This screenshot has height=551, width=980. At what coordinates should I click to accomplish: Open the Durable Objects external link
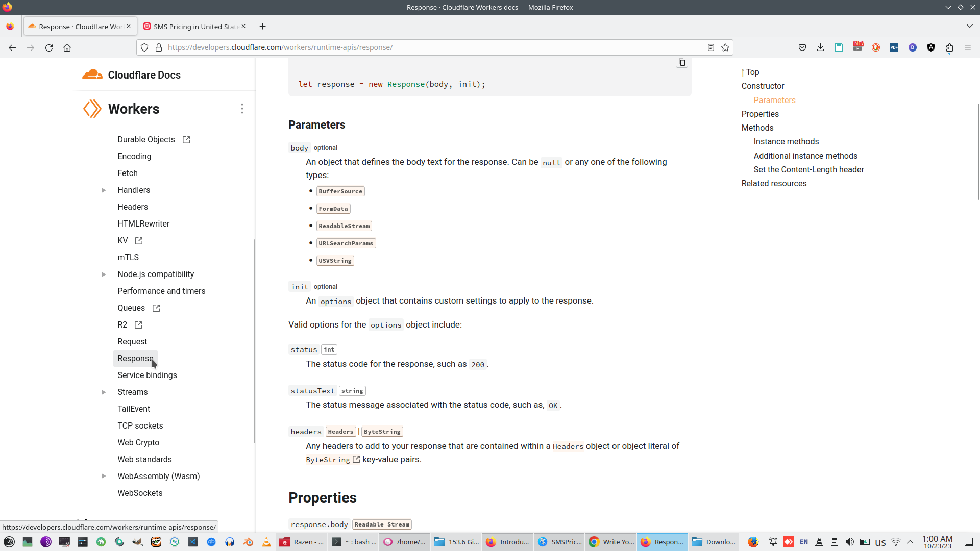tap(186, 139)
